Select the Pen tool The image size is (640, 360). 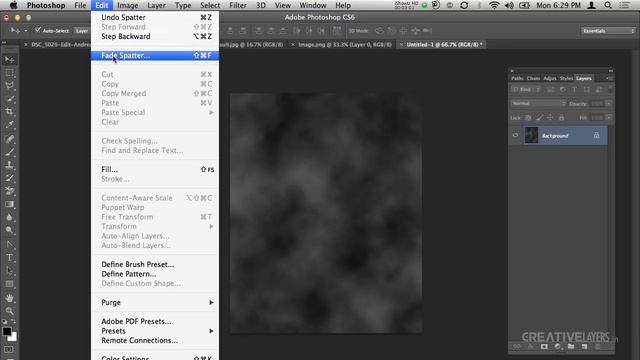point(9,245)
